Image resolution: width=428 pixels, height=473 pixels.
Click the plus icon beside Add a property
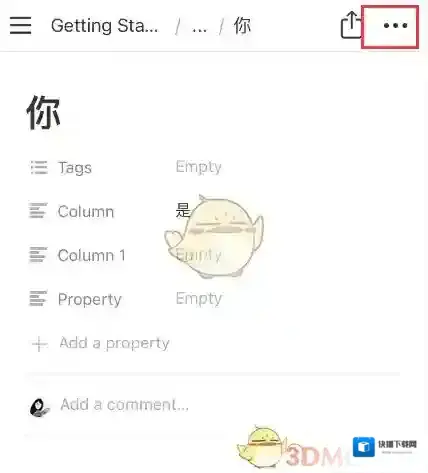[x=40, y=343]
